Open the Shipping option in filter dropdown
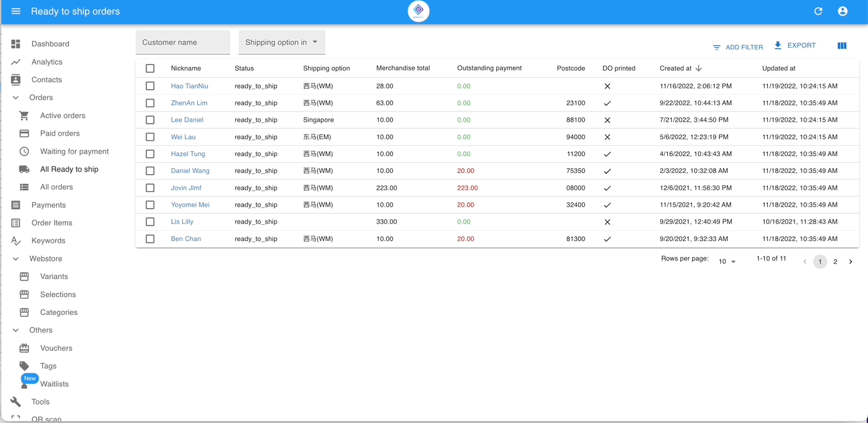The width and height of the screenshot is (868, 423). (281, 42)
